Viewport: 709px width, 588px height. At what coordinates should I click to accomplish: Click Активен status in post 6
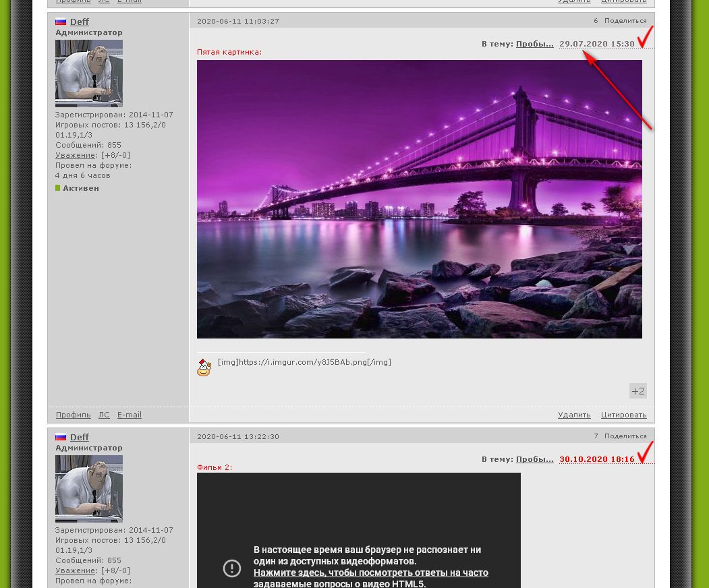tap(80, 188)
